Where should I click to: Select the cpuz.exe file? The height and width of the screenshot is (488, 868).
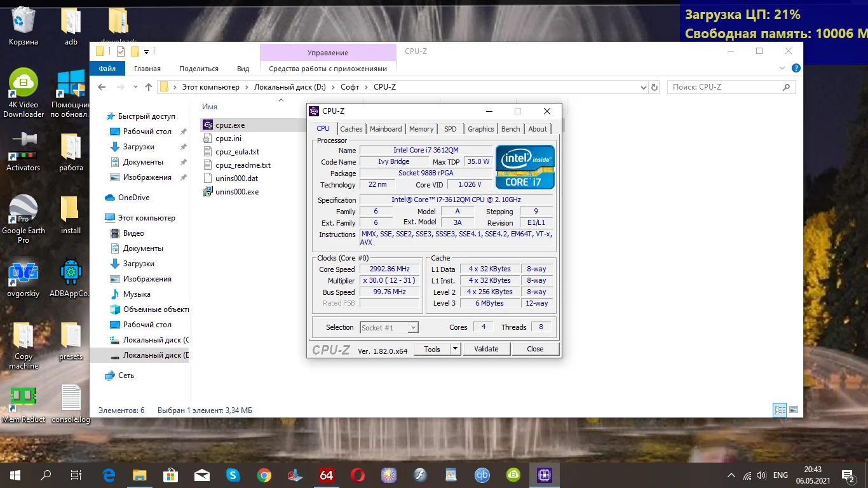click(x=229, y=125)
